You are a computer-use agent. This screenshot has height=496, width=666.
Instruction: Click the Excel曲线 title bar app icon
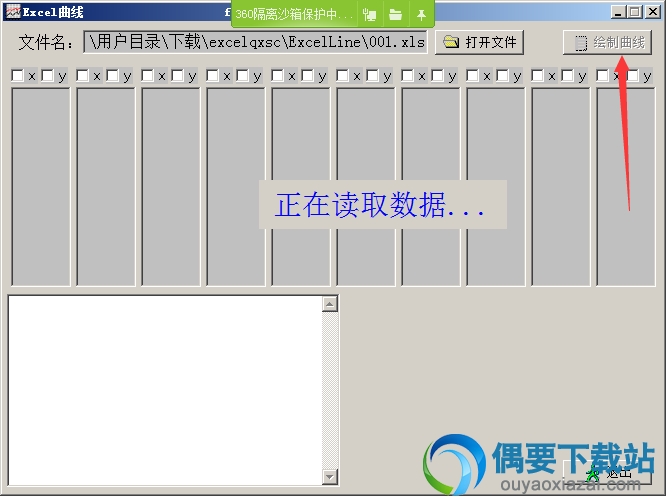[13, 11]
